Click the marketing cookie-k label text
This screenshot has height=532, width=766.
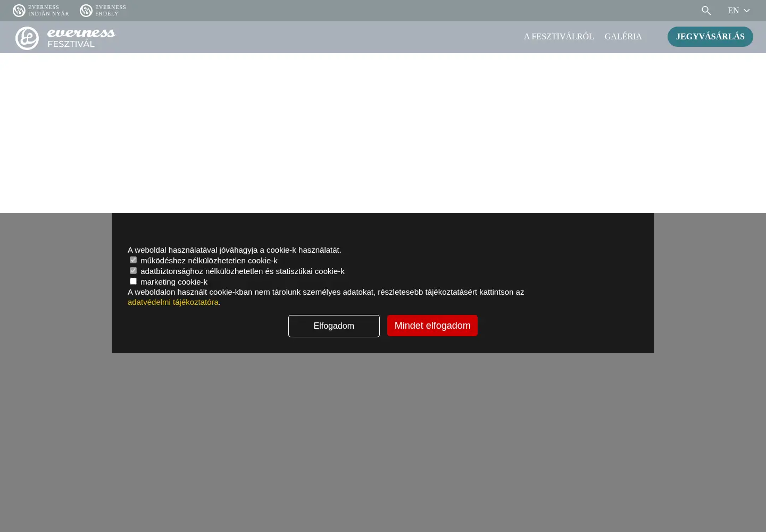(x=174, y=282)
